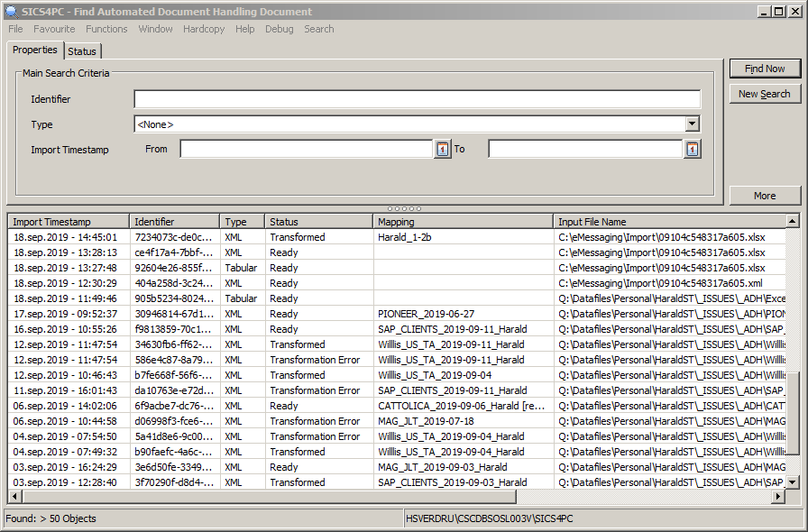Sort results by Status column header
The height and width of the screenshot is (532, 808).
click(318, 221)
